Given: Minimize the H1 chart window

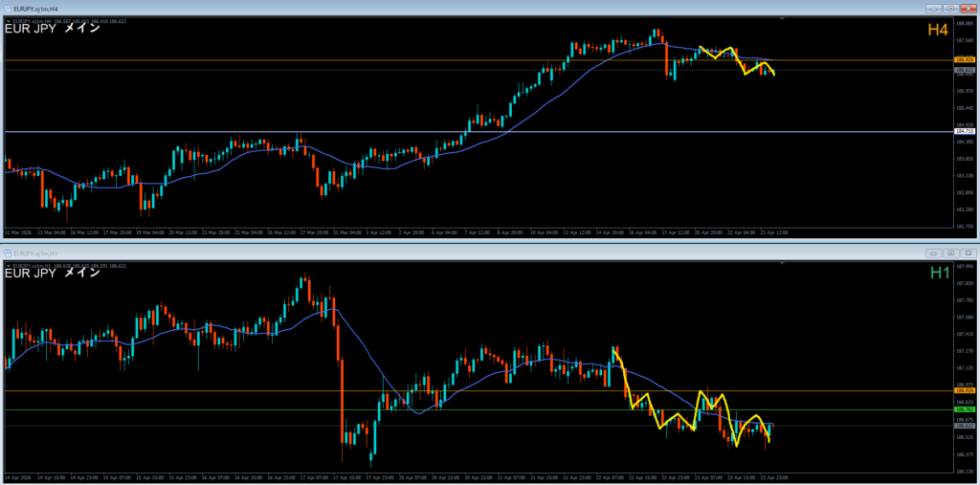Looking at the screenshot, I should [x=934, y=253].
